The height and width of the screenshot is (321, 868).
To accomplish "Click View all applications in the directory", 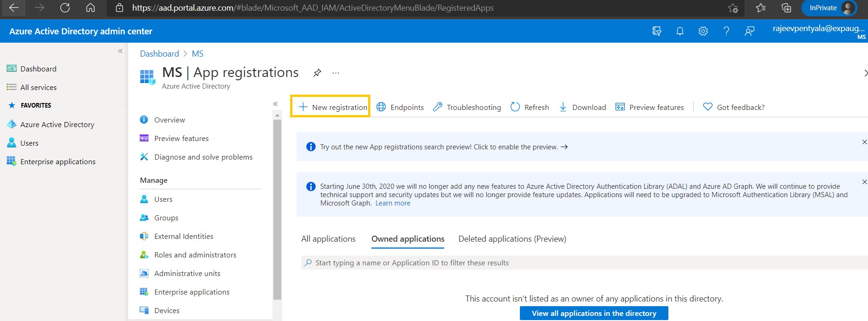I will (594, 313).
